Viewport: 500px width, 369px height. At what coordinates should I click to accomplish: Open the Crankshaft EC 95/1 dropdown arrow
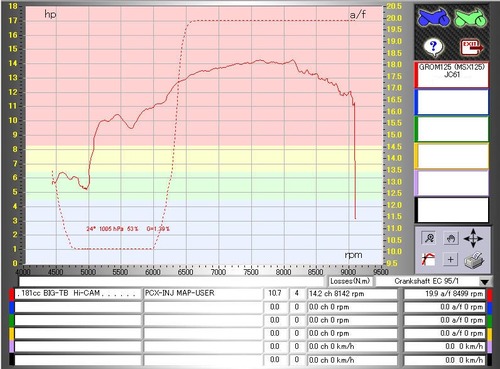pos(485,282)
